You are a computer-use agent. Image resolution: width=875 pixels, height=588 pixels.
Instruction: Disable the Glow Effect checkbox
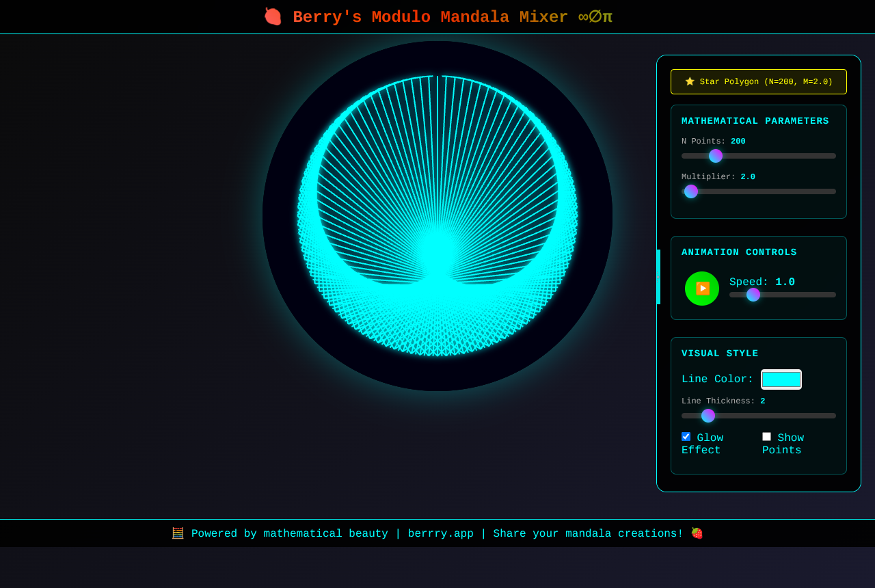click(686, 437)
